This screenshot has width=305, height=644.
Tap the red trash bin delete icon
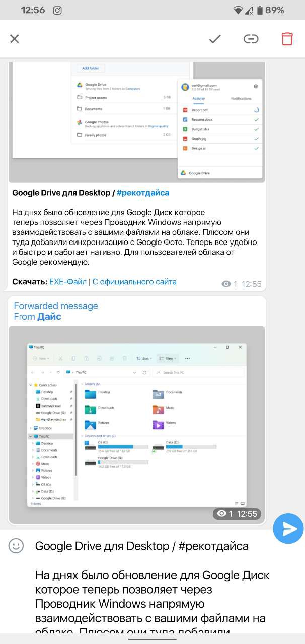click(x=287, y=39)
